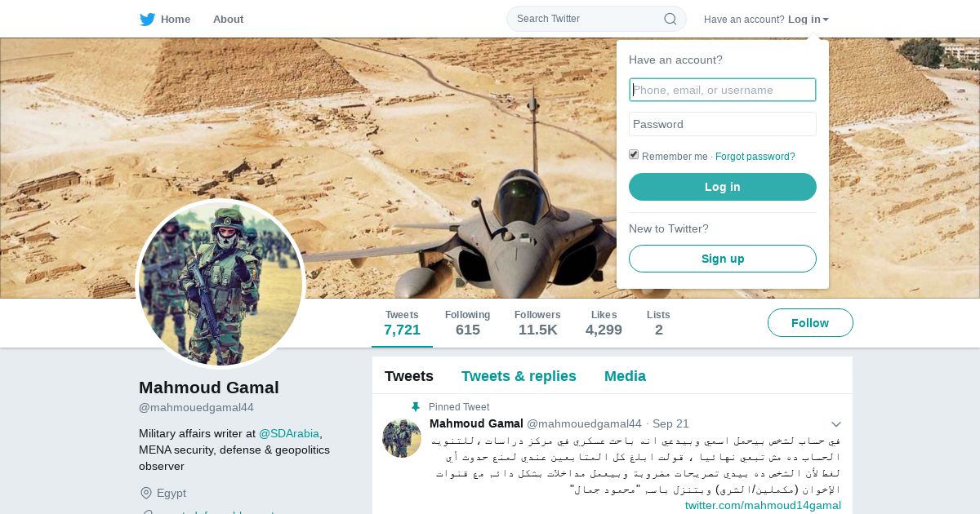Click the pinned tweet pushpin icon

(x=416, y=407)
